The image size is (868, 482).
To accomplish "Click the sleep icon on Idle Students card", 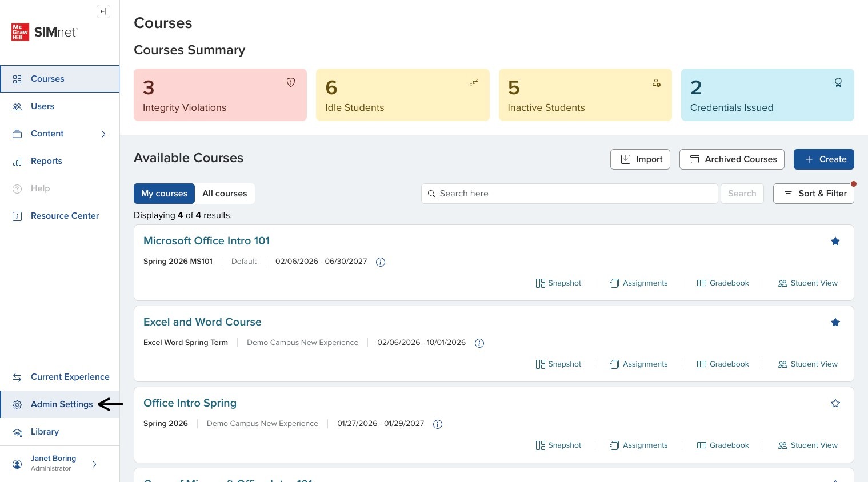I will pos(474,82).
